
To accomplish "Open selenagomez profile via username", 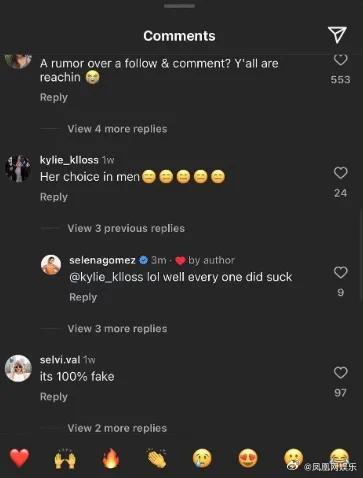I will pos(102,260).
